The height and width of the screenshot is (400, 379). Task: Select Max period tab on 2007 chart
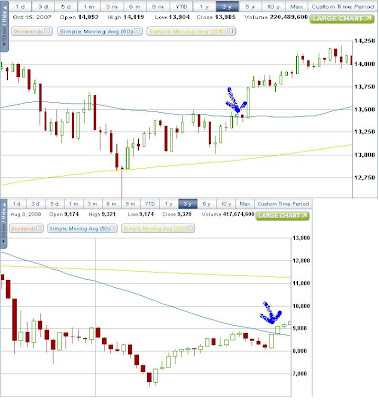click(296, 6)
